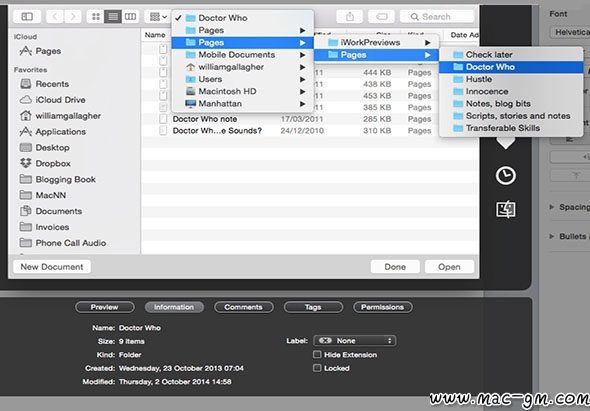Click the tag toolbar button
This screenshot has height=411, width=590.
[381, 17]
